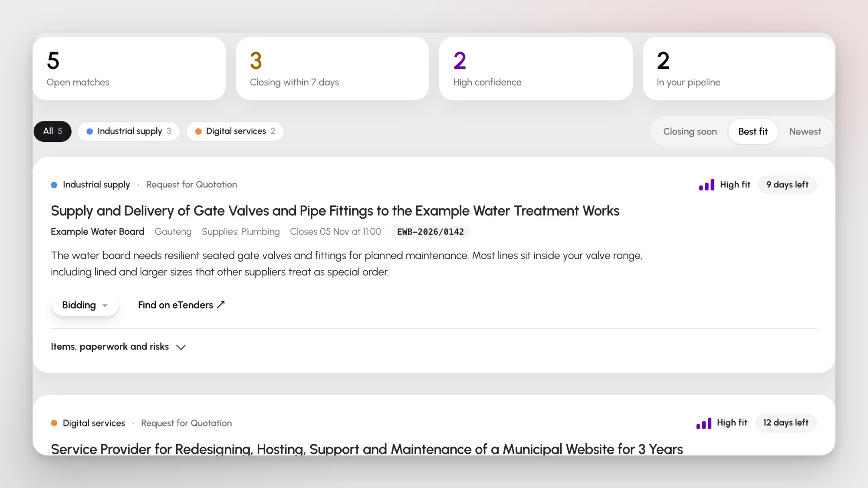Show All 5 matches filter
The width and height of the screenshot is (868, 488).
pos(53,131)
